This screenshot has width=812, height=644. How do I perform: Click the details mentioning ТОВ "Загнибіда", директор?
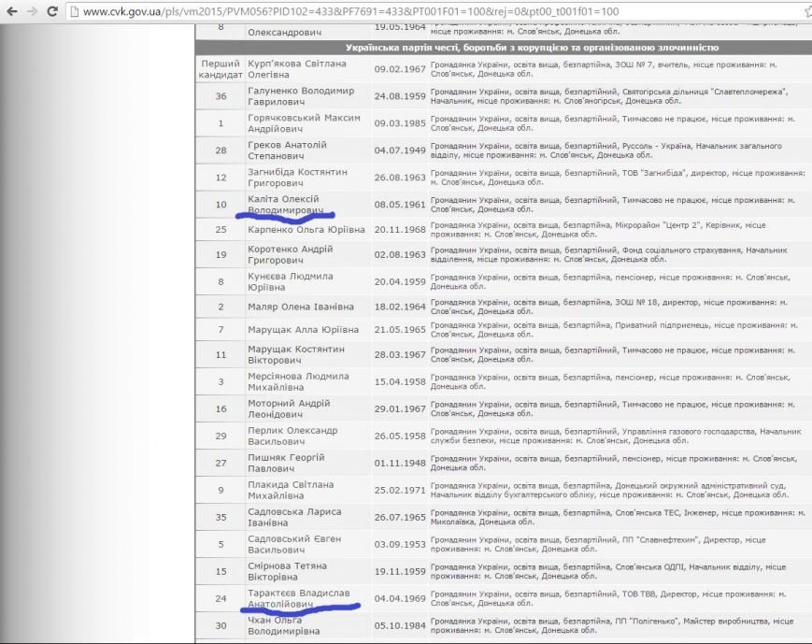click(x=618, y=178)
